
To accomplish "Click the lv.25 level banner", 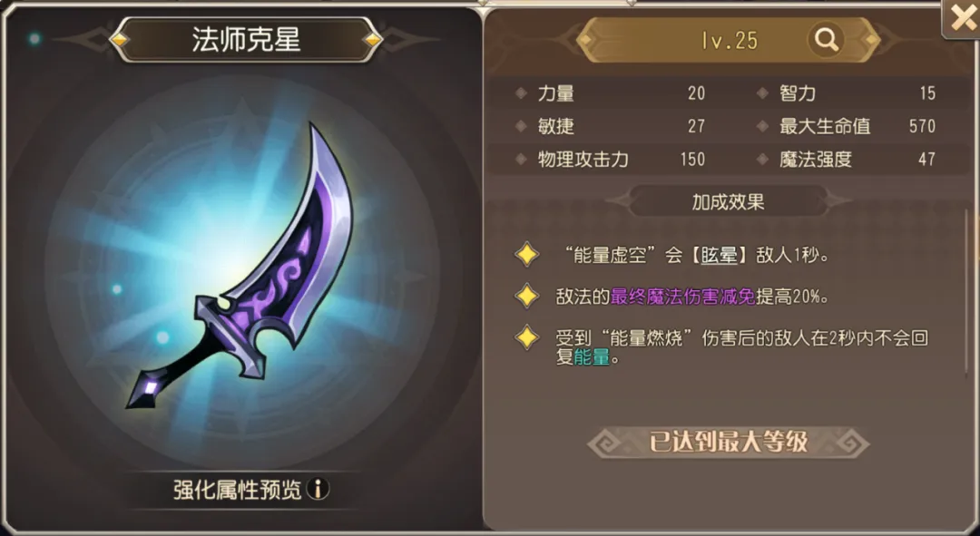I will 728,40.
